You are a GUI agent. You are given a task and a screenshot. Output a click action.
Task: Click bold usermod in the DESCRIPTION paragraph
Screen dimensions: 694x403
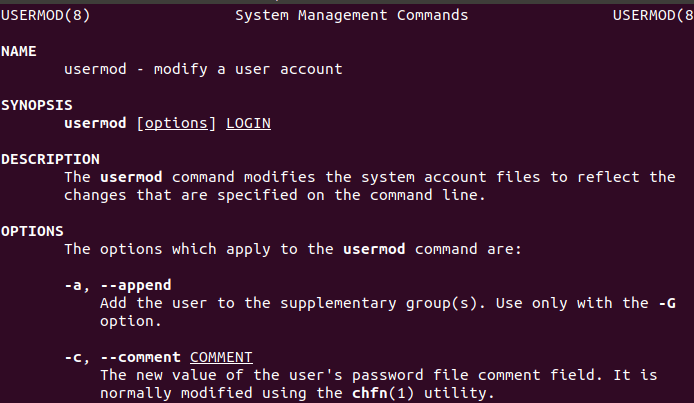[131, 177]
